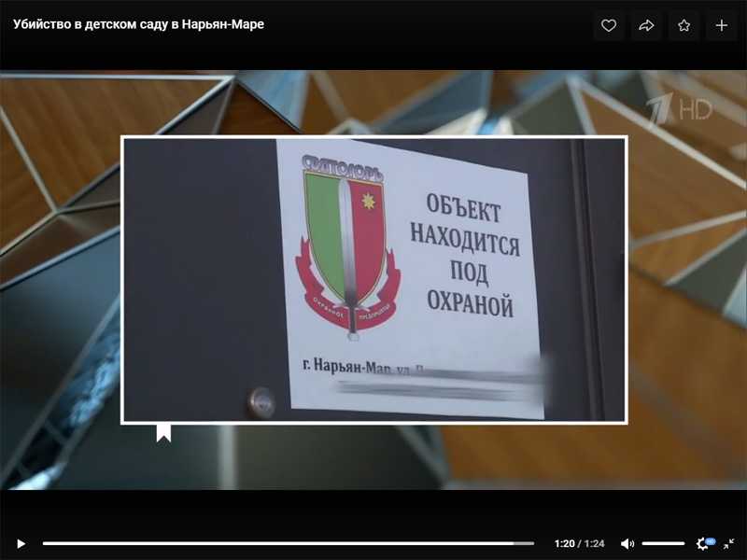Viewport: 747px width, 560px height.
Task: Mute the video sound
Action: click(x=627, y=543)
